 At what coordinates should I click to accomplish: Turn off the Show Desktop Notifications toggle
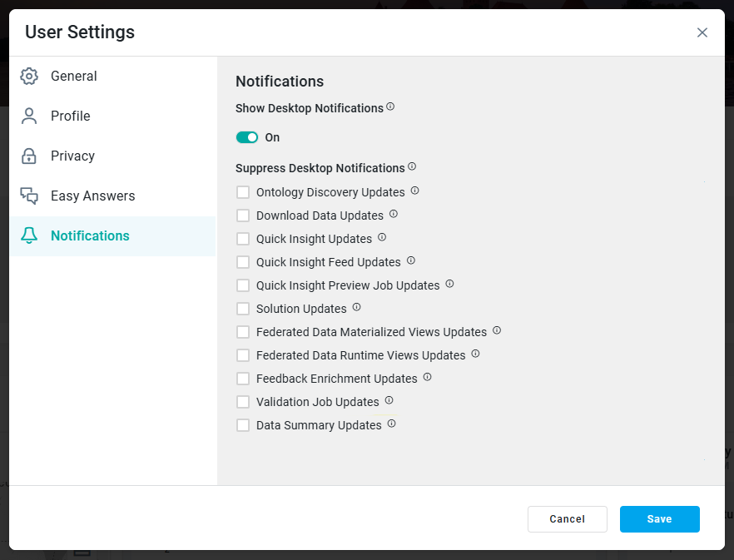click(x=247, y=137)
